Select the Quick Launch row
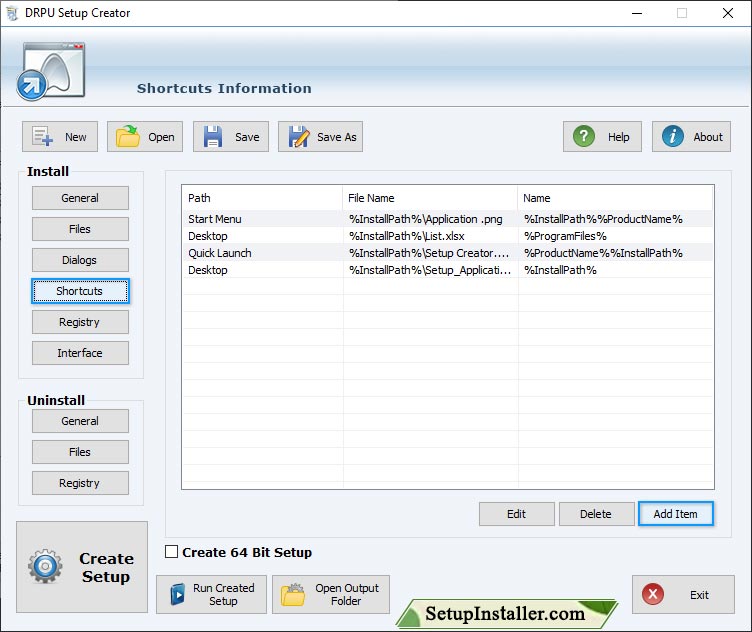Image resolution: width=752 pixels, height=632 pixels. pos(447,253)
